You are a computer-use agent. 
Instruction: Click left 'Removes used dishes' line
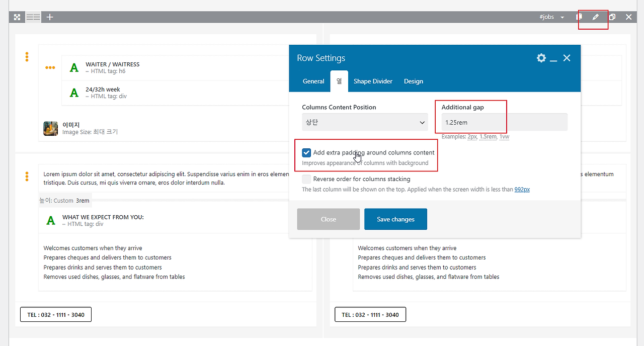click(114, 277)
